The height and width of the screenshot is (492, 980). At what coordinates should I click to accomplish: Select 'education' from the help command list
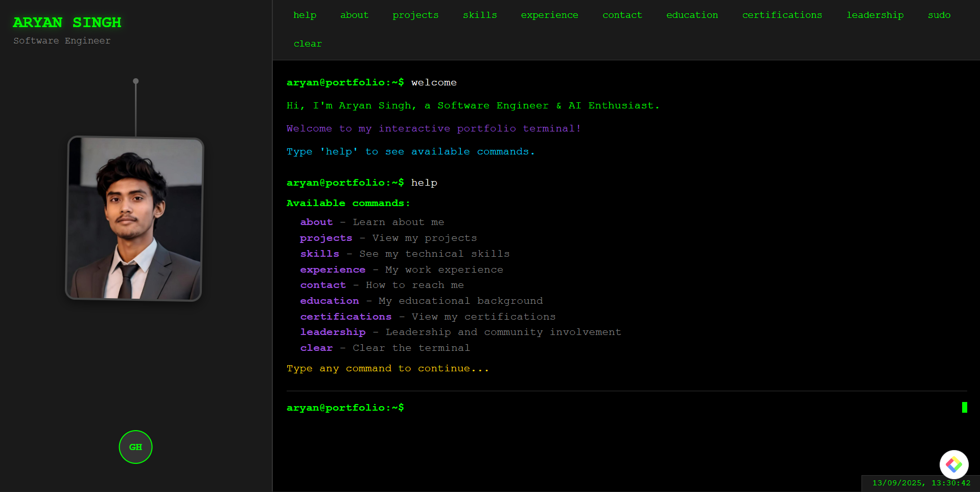[329, 301]
